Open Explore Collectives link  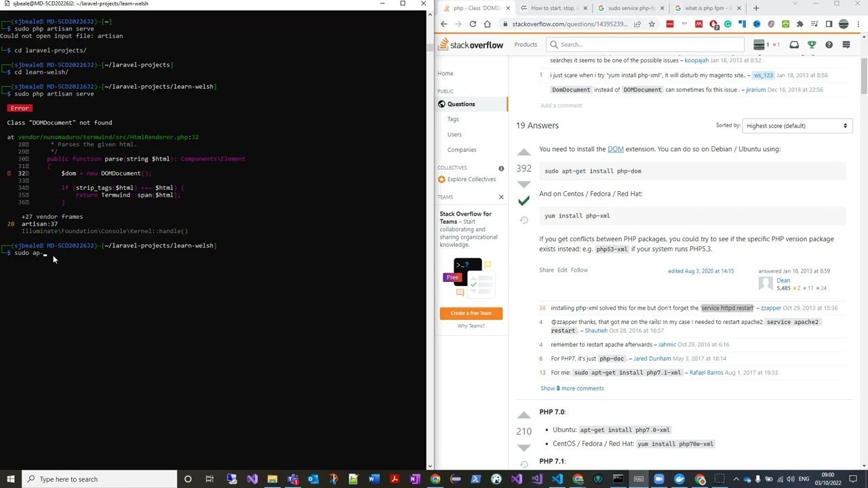471,180
